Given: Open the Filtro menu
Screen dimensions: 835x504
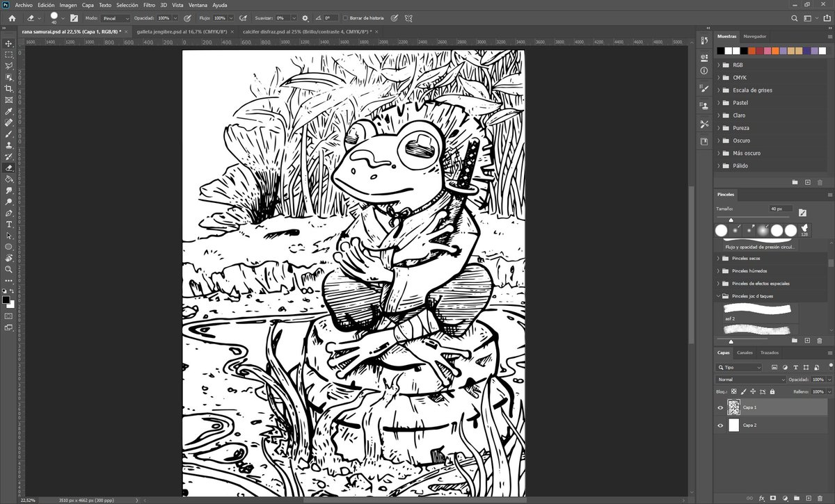Looking at the screenshot, I should pos(149,5).
